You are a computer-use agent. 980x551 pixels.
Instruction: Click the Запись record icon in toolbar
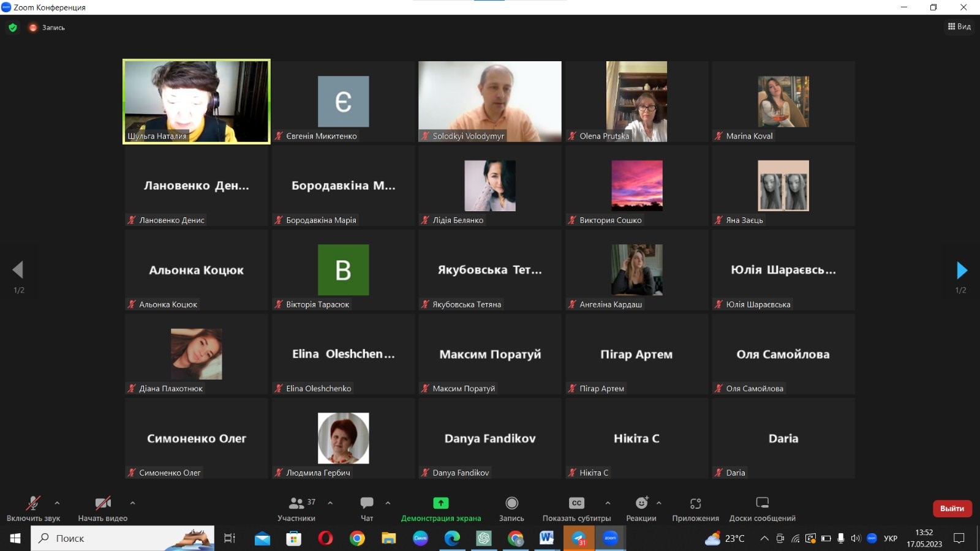click(x=511, y=503)
